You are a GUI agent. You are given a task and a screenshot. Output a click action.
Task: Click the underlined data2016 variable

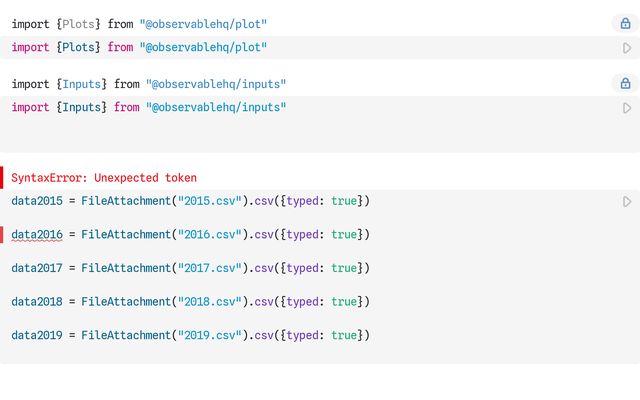point(37,235)
